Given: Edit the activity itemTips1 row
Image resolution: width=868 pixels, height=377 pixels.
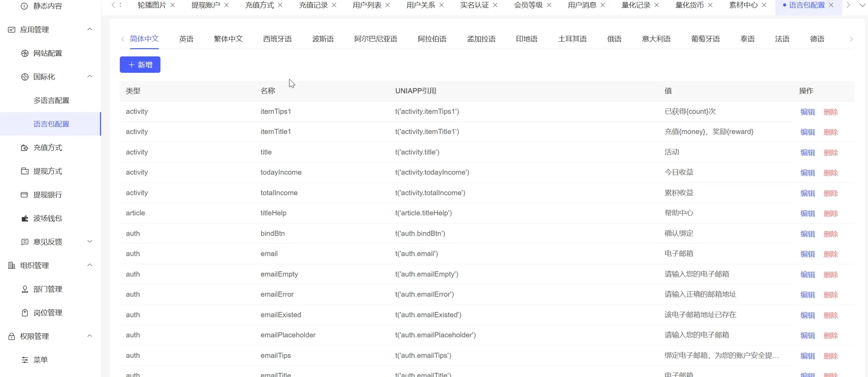Looking at the screenshot, I should coord(807,112).
